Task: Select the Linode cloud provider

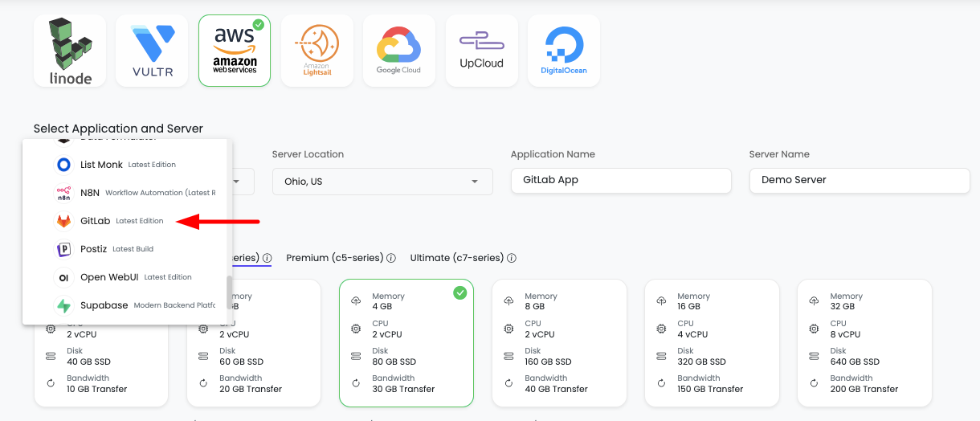Action: [x=70, y=50]
